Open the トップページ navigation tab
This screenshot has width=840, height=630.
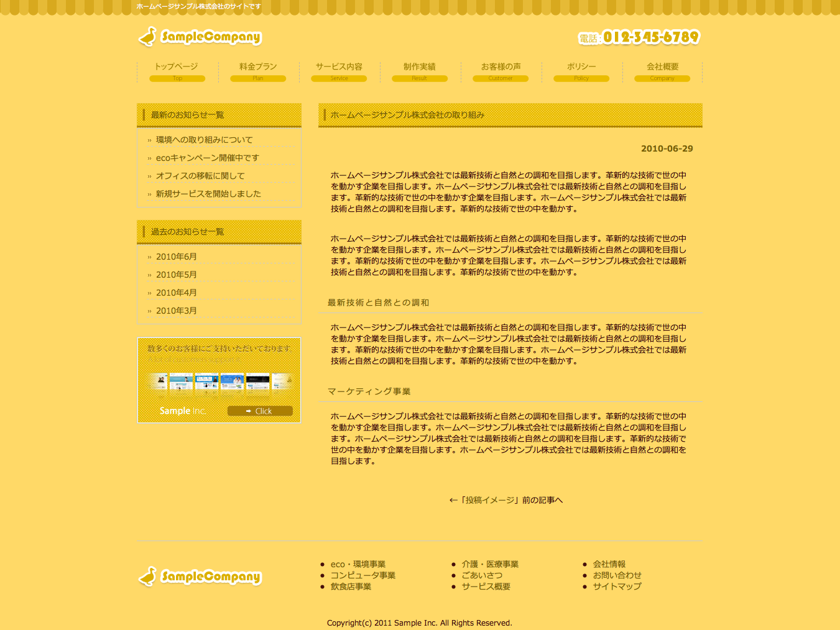177,71
